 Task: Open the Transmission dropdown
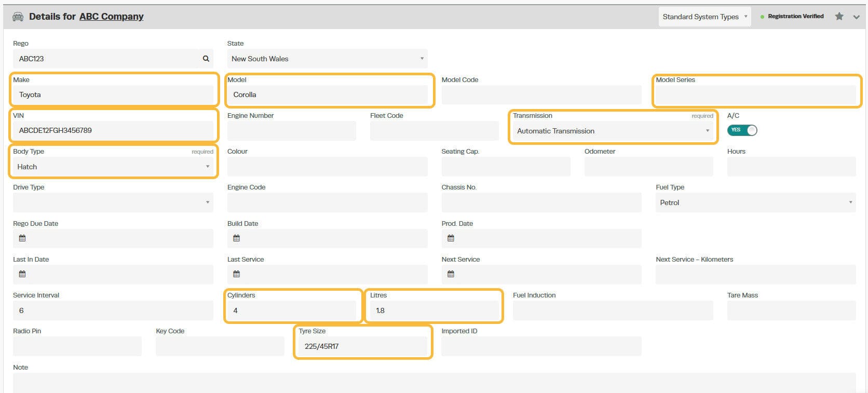pyautogui.click(x=613, y=131)
